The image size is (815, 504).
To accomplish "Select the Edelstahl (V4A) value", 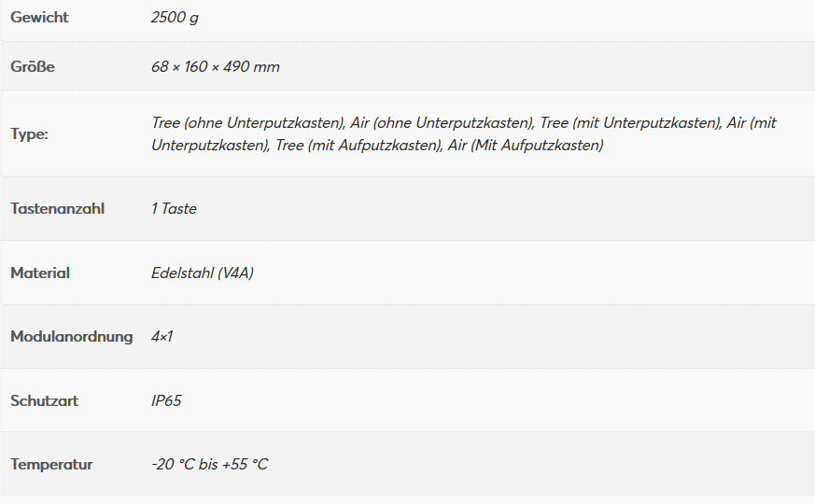I will click(x=203, y=273).
